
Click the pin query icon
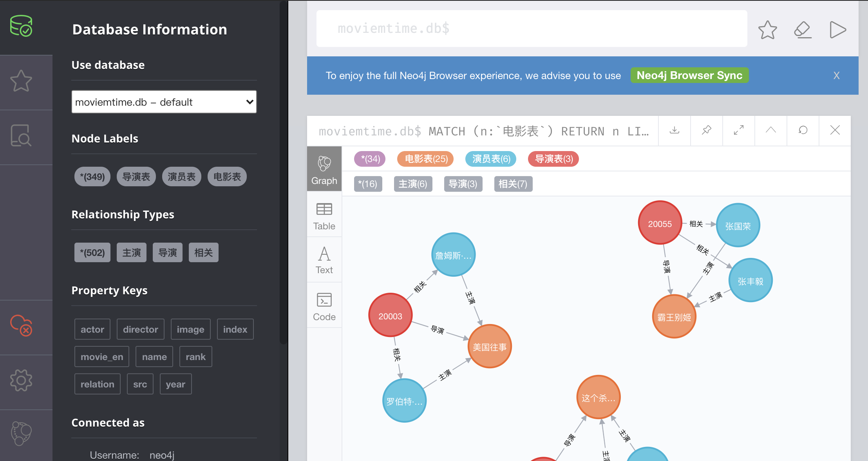[707, 130]
